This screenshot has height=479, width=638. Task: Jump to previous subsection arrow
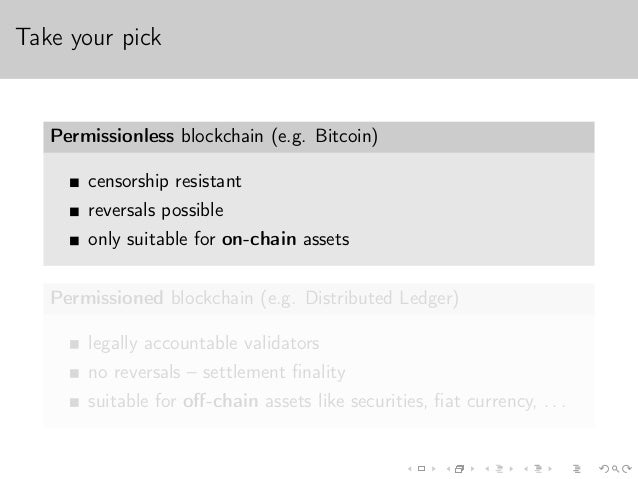[487, 469]
